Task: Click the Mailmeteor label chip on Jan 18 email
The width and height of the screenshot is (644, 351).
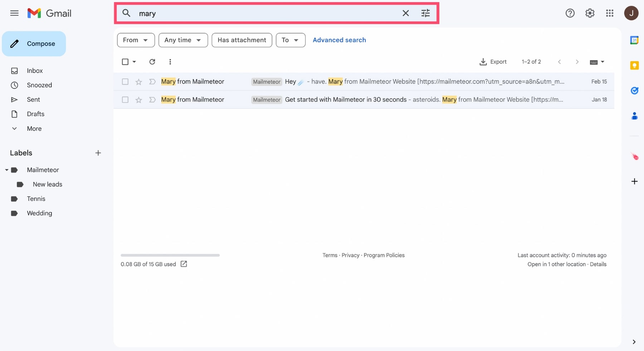Action: point(267,100)
